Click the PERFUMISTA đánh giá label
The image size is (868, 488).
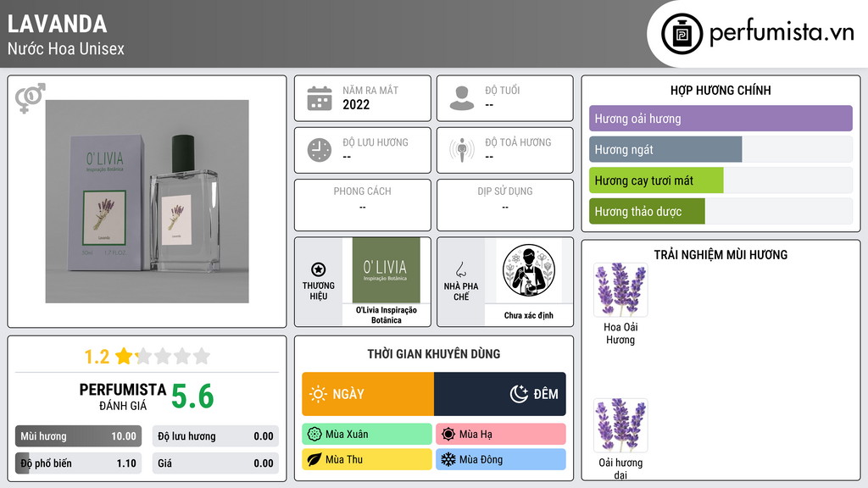tap(123, 396)
